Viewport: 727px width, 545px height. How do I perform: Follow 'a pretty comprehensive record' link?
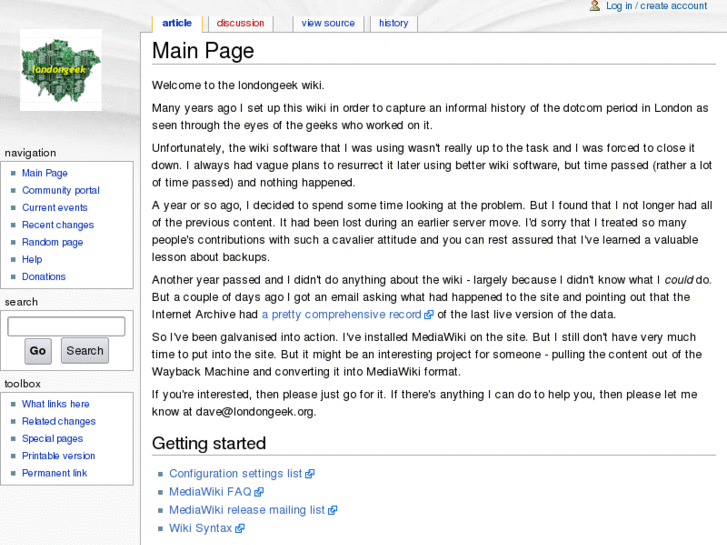tap(342, 314)
